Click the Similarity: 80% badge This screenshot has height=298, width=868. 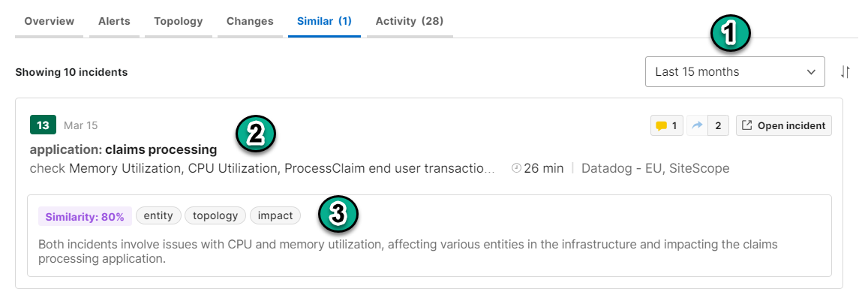coord(85,217)
